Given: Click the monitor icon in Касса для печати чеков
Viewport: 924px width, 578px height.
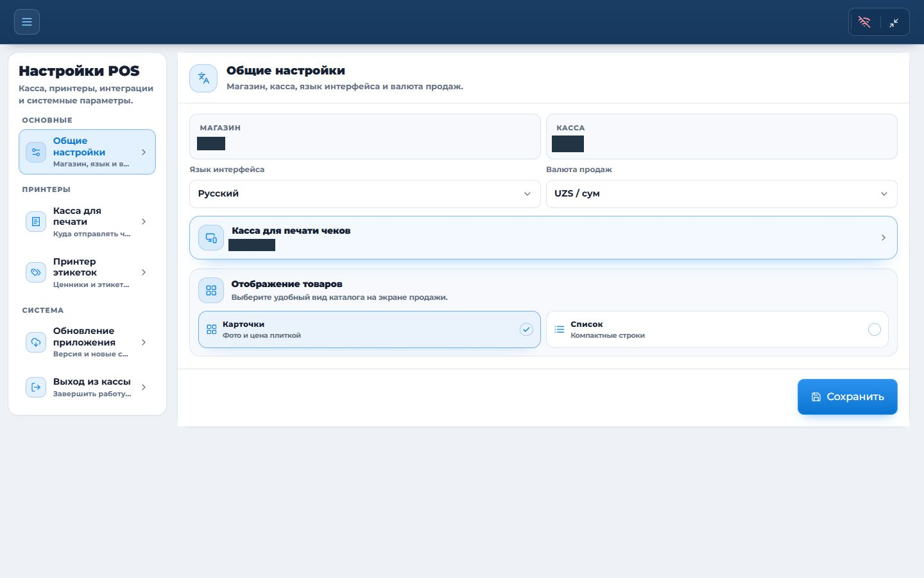Looking at the screenshot, I should 211,238.
